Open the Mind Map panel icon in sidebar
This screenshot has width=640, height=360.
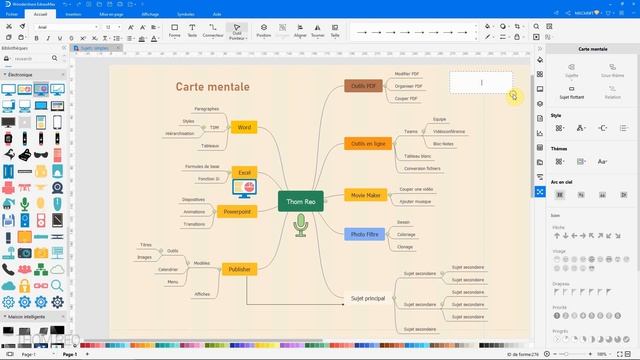click(540, 191)
